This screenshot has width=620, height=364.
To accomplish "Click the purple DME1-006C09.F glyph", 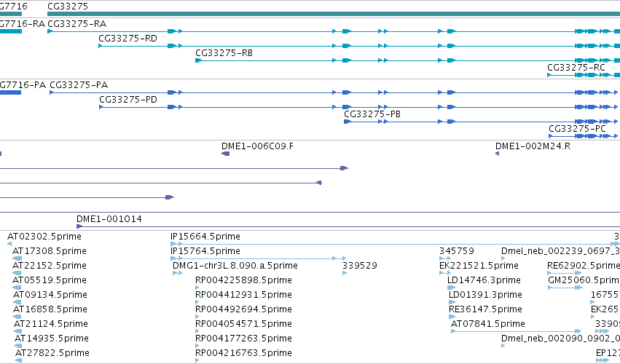I will (225, 154).
